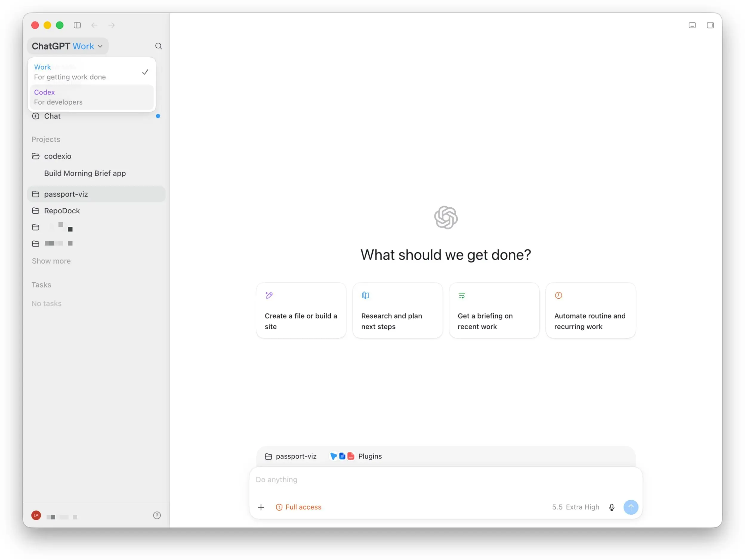Select the Work mode option
745x560 pixels.
pyautogui.click(x=91, y=72)
